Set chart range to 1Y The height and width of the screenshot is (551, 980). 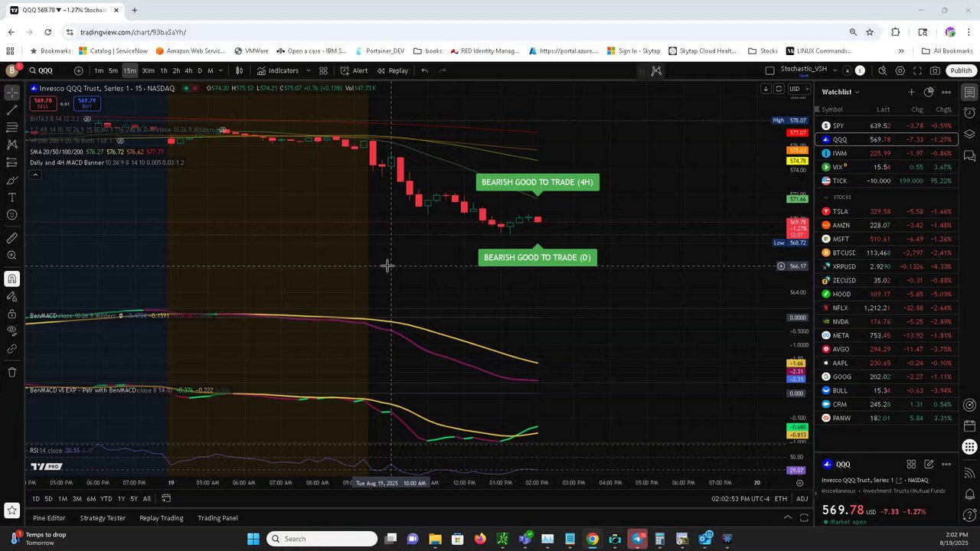121,499
